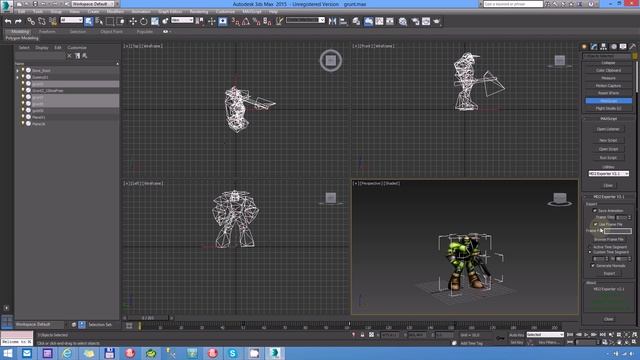Open the Material Editor icon

(x=403, y=21)
